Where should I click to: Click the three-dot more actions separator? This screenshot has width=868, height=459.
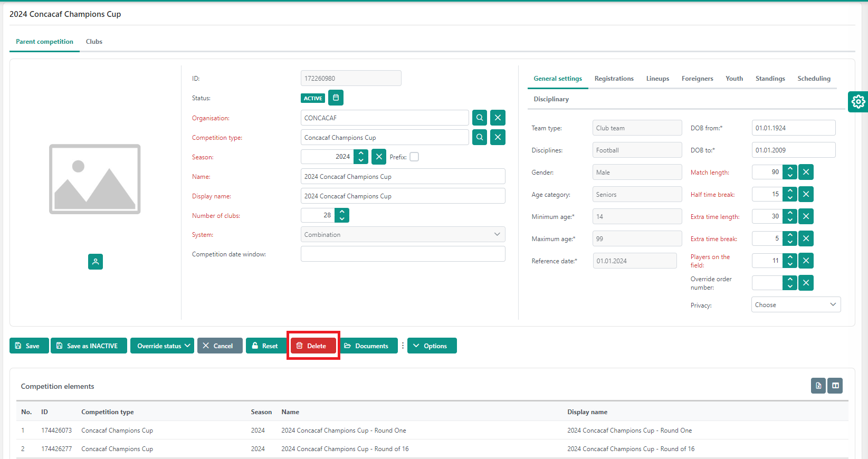[403, 346]
